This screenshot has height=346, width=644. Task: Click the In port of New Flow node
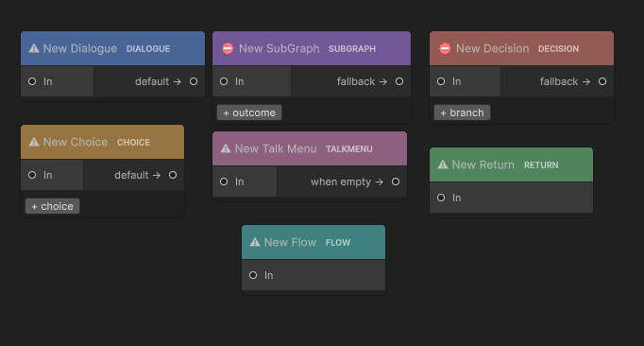(253, 275)
